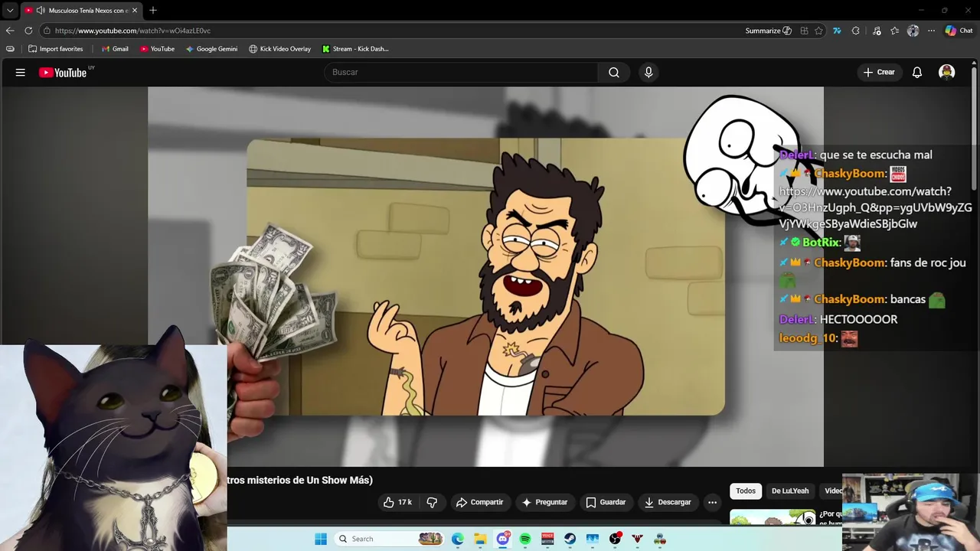Open Discord from the taskbar
The image size is (980, 551).
pos(503,539)
